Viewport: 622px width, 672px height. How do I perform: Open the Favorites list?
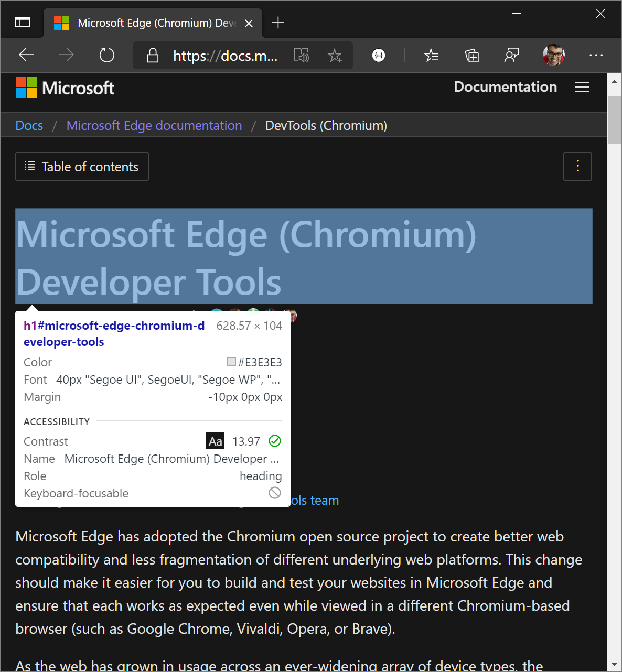(x=431, y=55)
